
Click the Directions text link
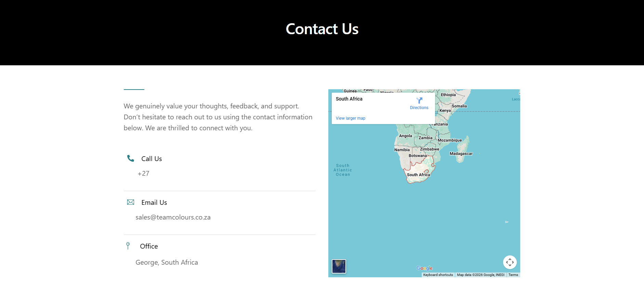point(419,108)
